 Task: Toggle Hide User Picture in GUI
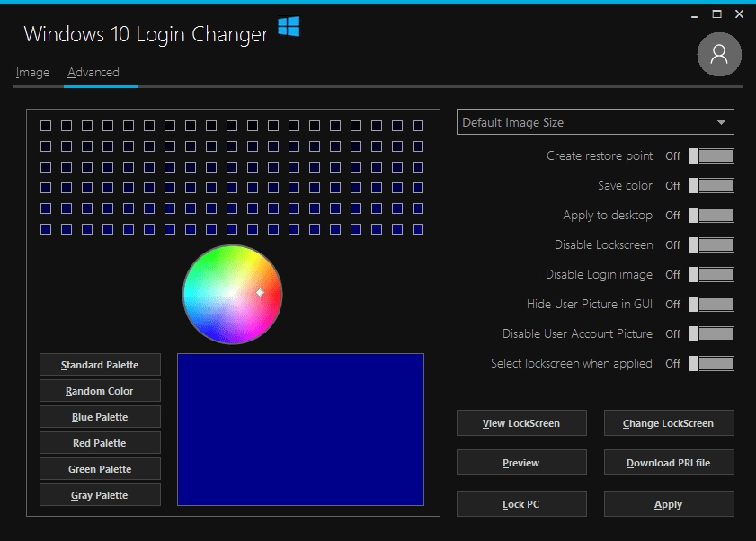click(712, 305)
